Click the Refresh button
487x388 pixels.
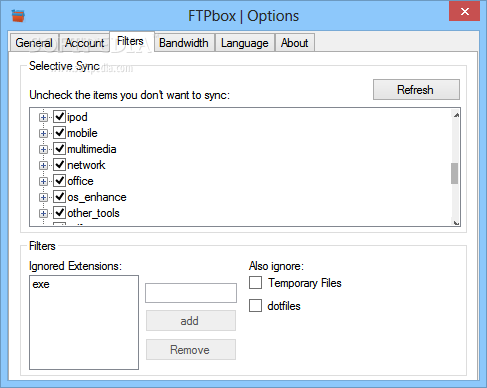(x=416, y=90)
